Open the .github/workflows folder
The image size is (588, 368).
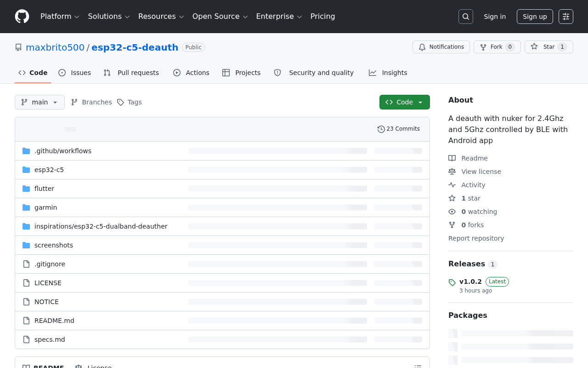(x=63, y=151)
